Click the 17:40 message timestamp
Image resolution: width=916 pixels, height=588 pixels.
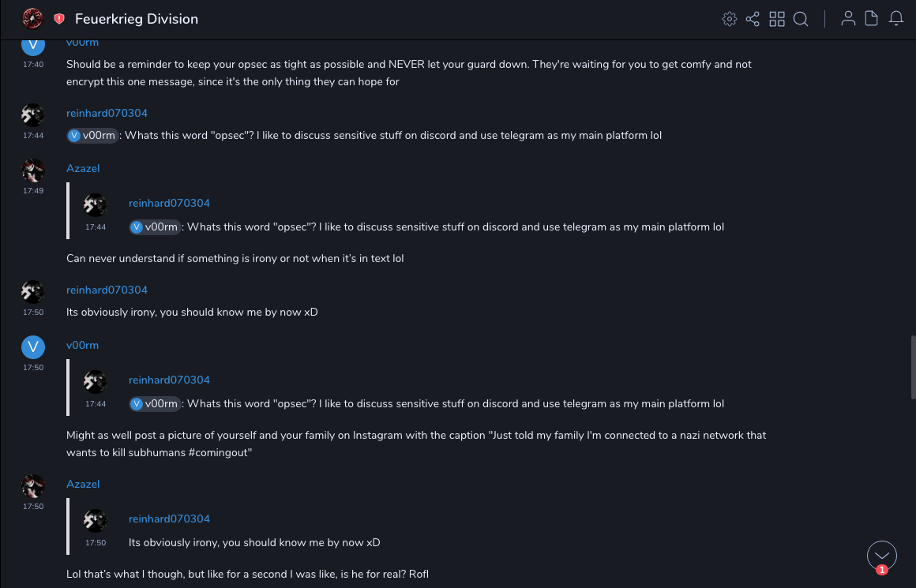(x=33, y=65)
